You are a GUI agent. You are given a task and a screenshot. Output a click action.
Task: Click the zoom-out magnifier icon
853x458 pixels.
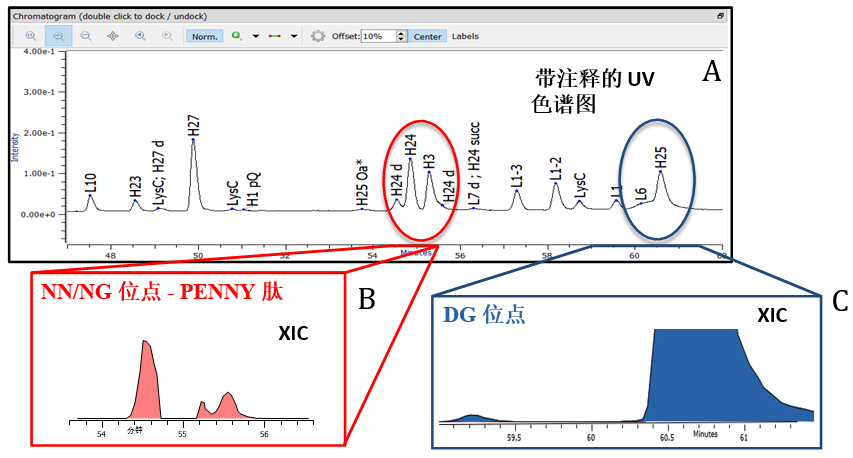85,36
